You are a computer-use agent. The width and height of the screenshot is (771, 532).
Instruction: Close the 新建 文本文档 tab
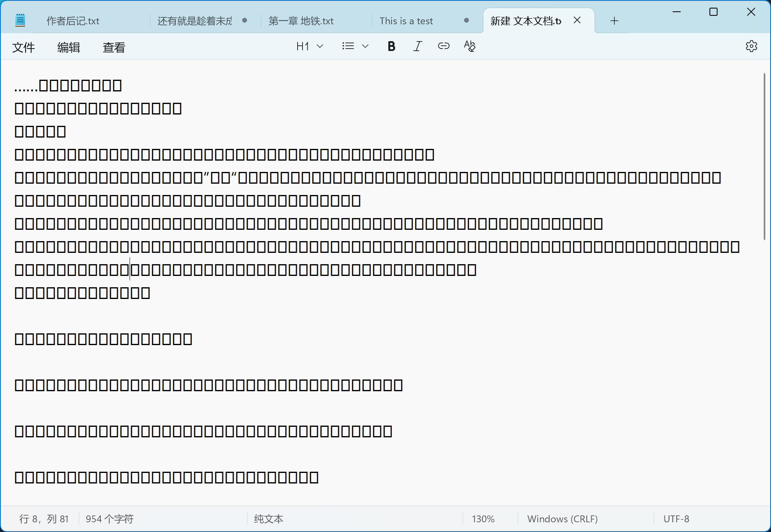[577, 20]
